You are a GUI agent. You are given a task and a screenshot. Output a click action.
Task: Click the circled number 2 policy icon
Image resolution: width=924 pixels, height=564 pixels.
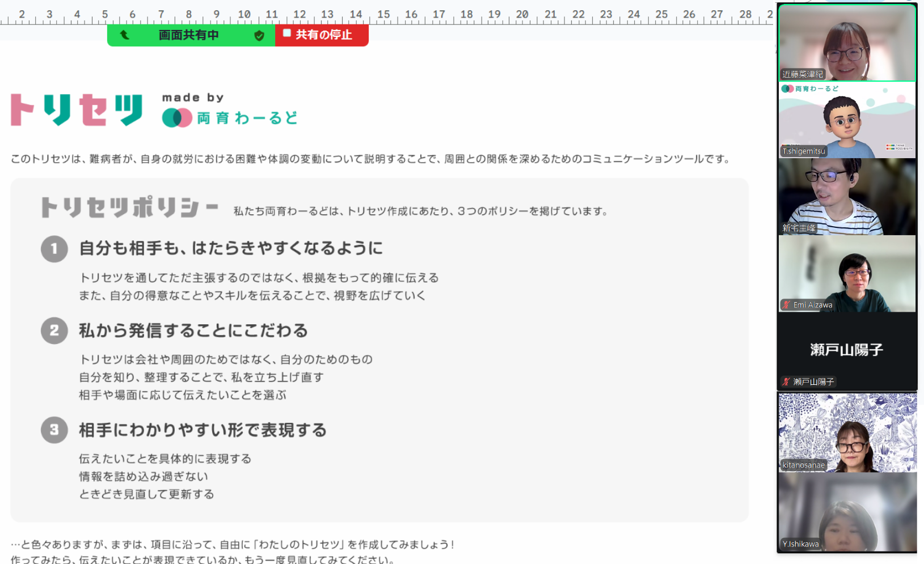54,330
